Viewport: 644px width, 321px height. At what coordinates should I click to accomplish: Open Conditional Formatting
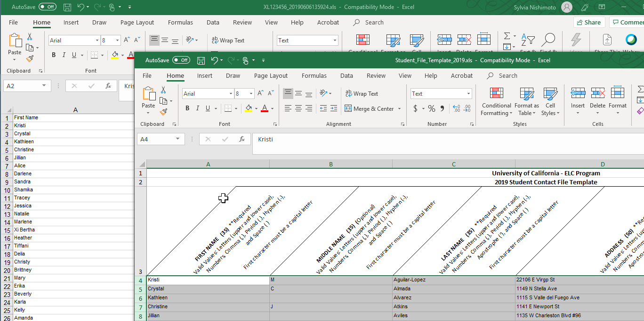pos(496,100)
